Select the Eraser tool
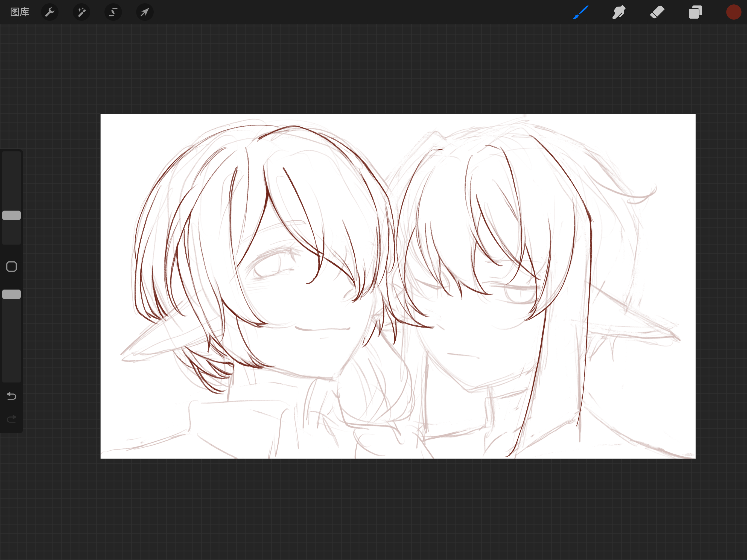Viewport: 747px width, 560px height. click(x=657, y=12)
